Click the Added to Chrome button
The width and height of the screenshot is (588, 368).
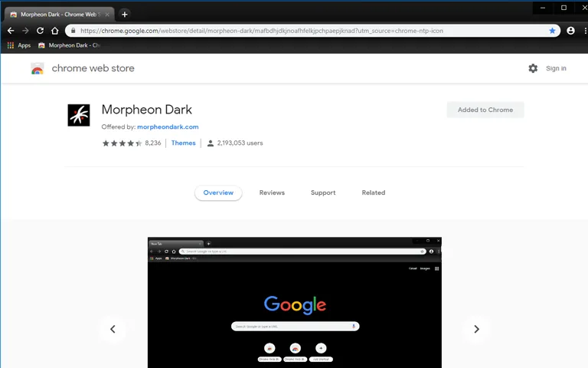tap(485, 110)
